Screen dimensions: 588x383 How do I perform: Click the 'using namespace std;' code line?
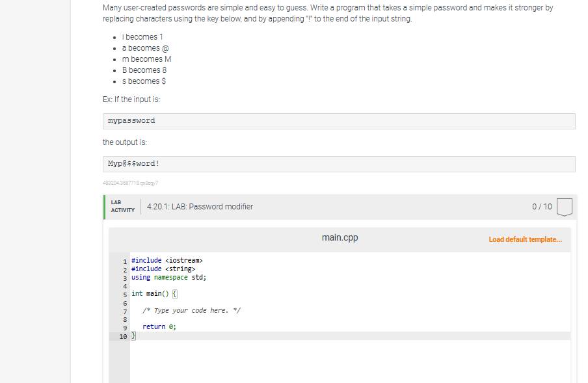[168, 277]
